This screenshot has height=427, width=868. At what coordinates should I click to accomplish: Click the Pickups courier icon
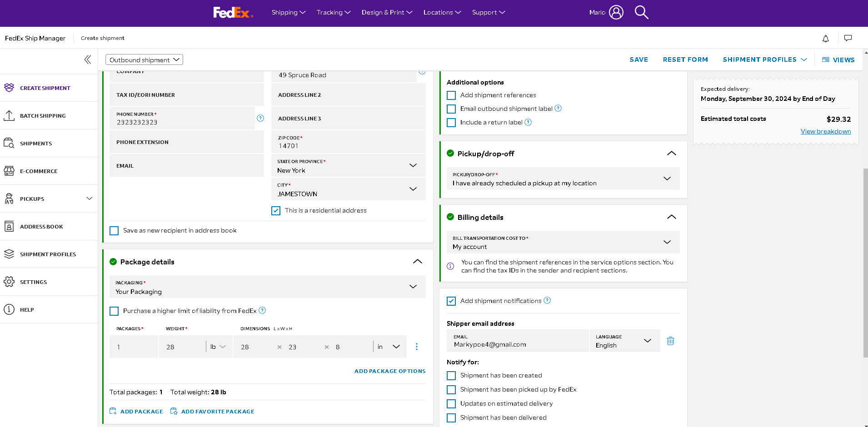[9, 199]
